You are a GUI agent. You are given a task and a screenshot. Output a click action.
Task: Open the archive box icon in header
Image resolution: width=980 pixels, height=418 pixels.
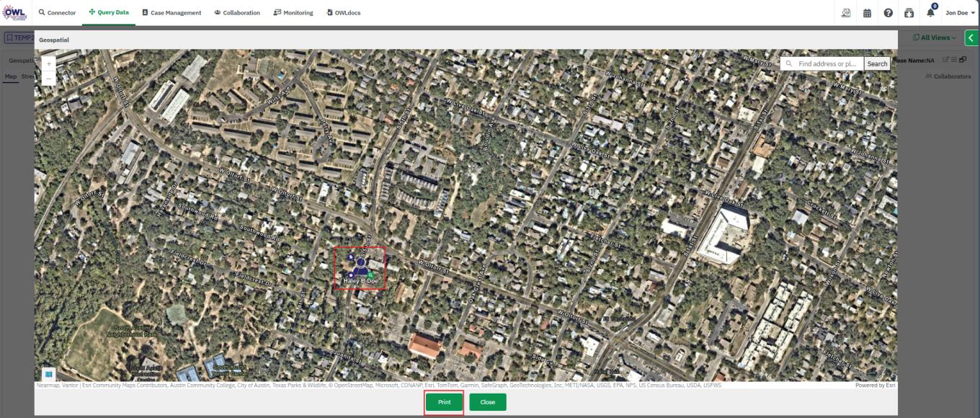pos(909,13)
